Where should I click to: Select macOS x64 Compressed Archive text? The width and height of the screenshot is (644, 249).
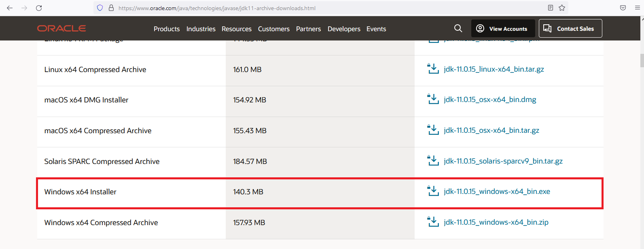tap(98, 131)
